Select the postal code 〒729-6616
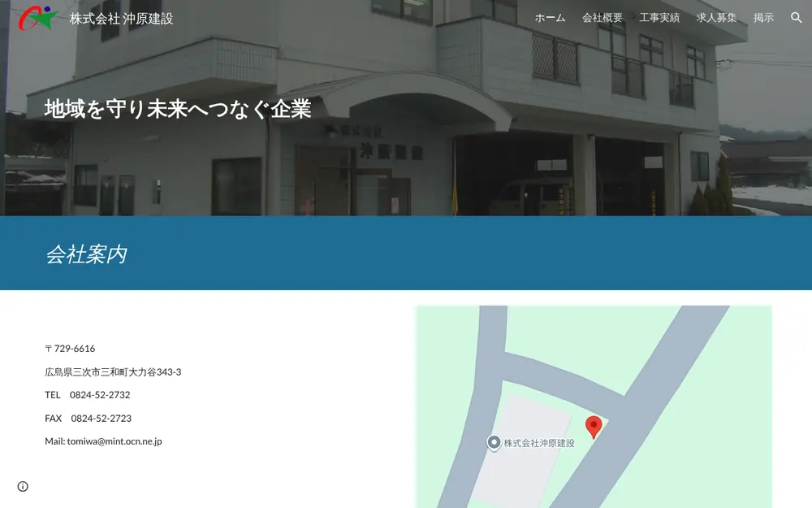Viewport: 812px width, 508px height. point(70,349)
